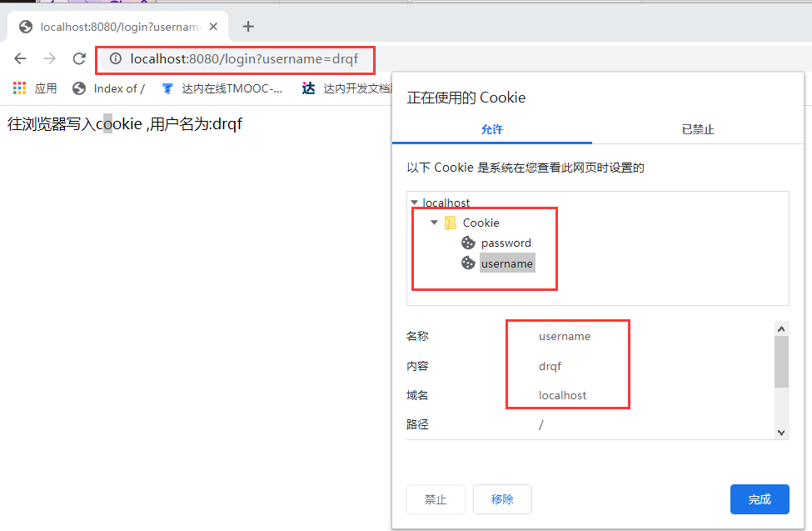Collapse the localhost node in the cookie tree
The image size is (812, 531).
[415, 202]
